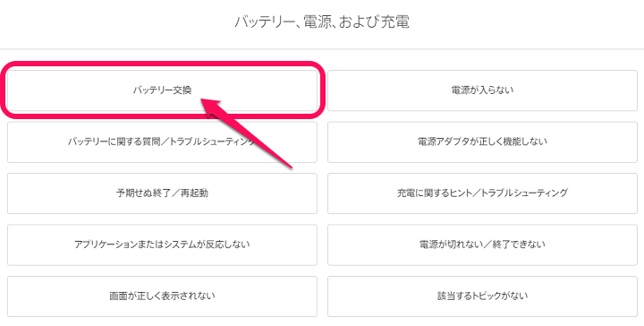This screenshot has width=644, height=326.
Task: Choose the 電源が入らない topic
Action: tap(482, 90)
